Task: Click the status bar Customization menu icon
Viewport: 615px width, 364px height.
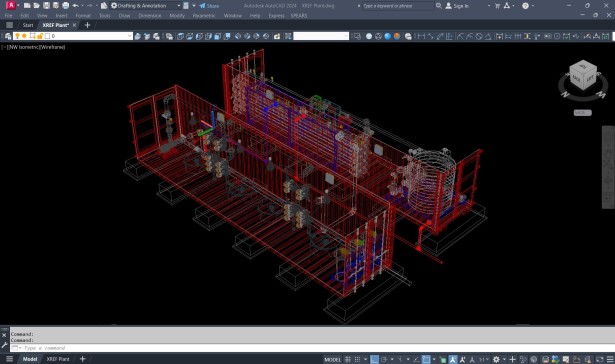Action: point(610,359)
